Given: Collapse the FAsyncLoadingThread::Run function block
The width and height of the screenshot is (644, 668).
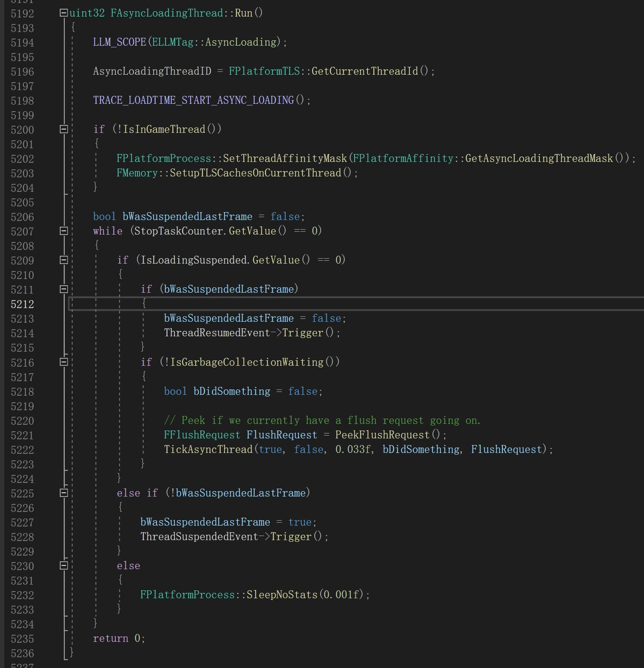Looking at the screenshot, I should pos(64,13).
